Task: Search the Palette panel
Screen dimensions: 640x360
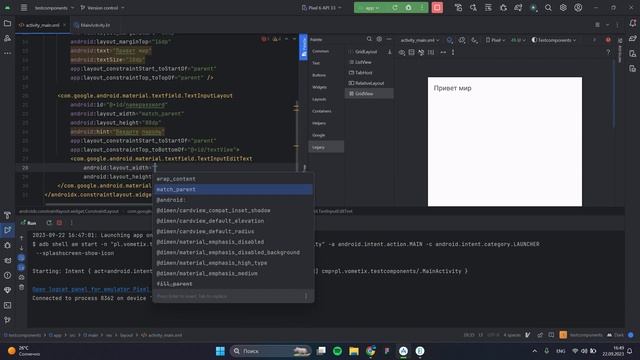Action: click(x=369, y=39)
